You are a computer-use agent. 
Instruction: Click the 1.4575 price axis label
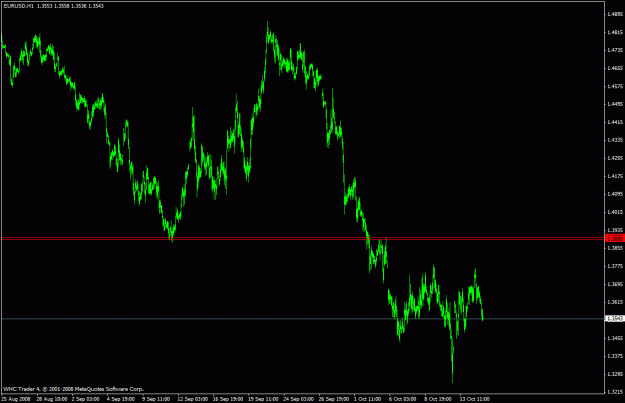tap(615, 86)
